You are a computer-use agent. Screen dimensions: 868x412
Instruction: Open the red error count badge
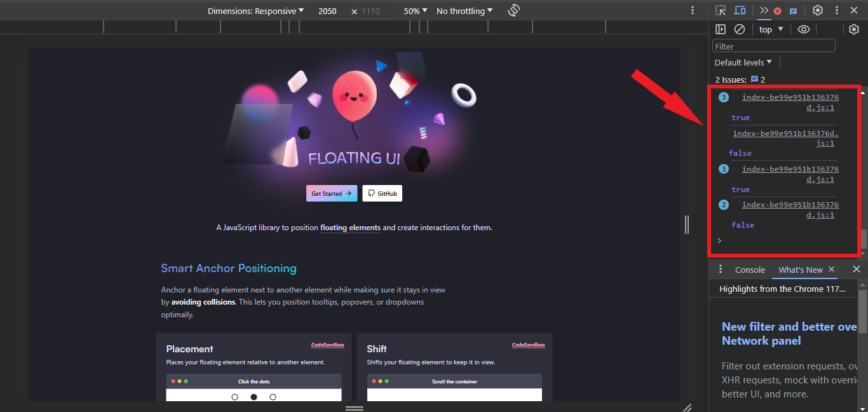pyautogui.click(x=777, y=11)
